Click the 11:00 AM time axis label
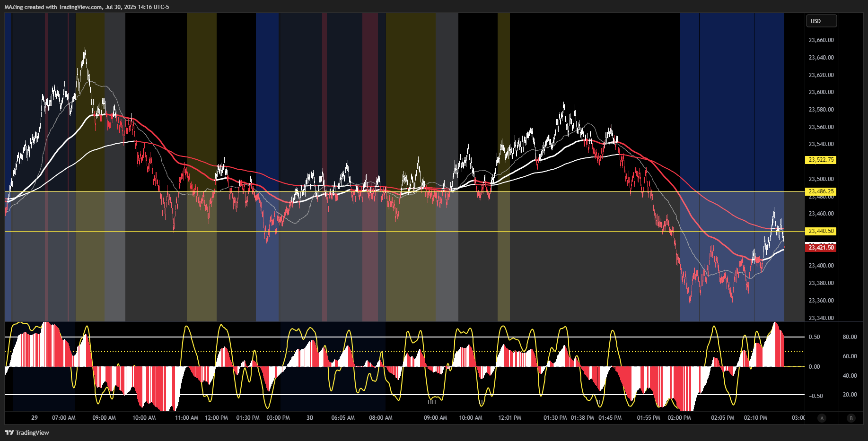This screenshot has width=868, height=441. [x=187, y=418]
